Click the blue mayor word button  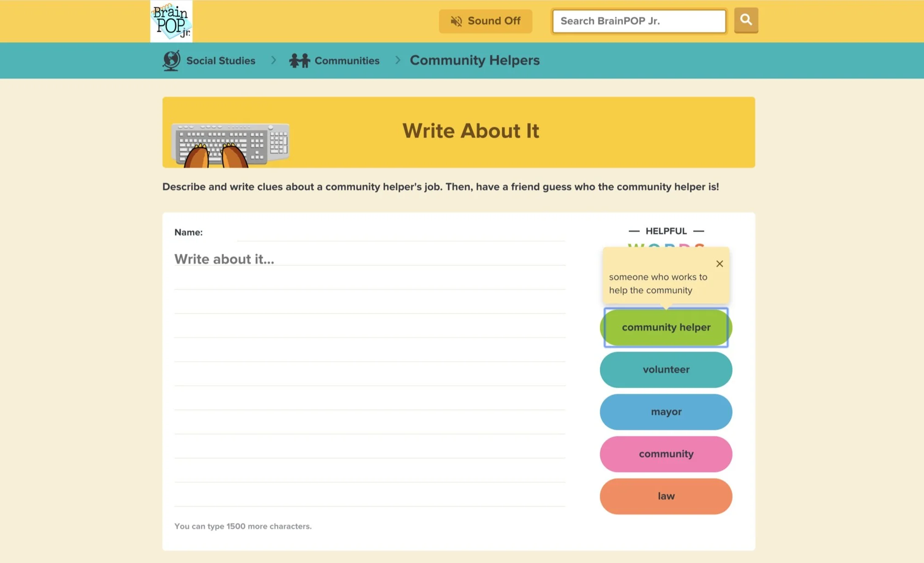point(666,412)
